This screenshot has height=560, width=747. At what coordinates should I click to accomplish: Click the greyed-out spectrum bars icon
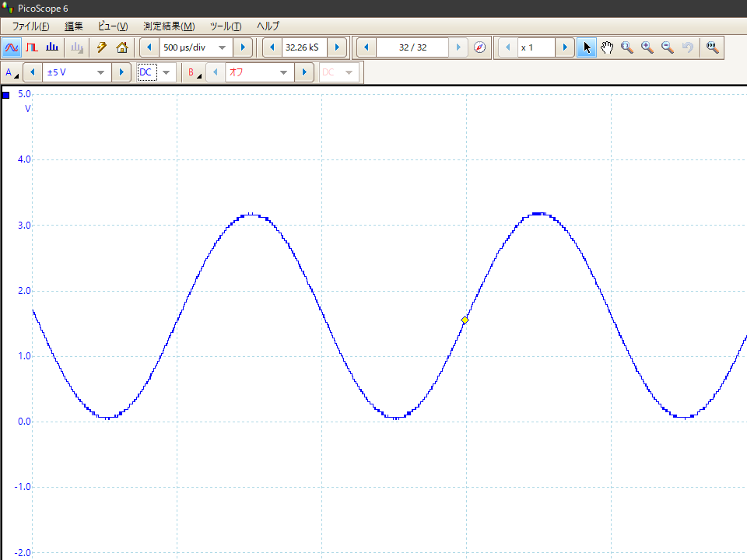[x=77, y=47]
